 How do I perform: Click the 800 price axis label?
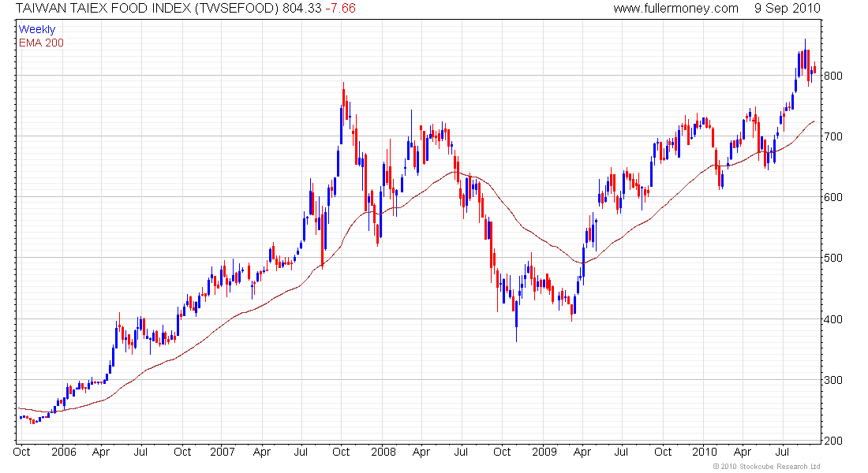coord(833,76)
